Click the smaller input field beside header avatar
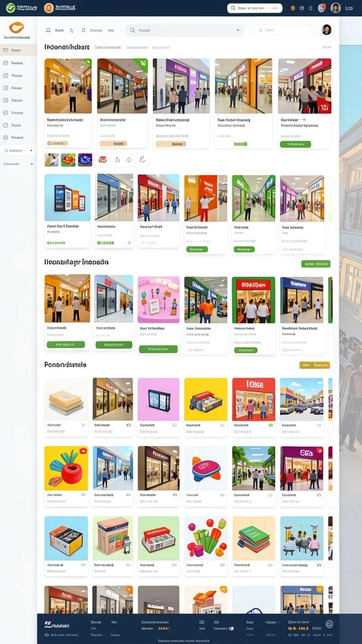The width and height of the screenshot is (362, 644). pyautogui.click(x=285, y=30)
